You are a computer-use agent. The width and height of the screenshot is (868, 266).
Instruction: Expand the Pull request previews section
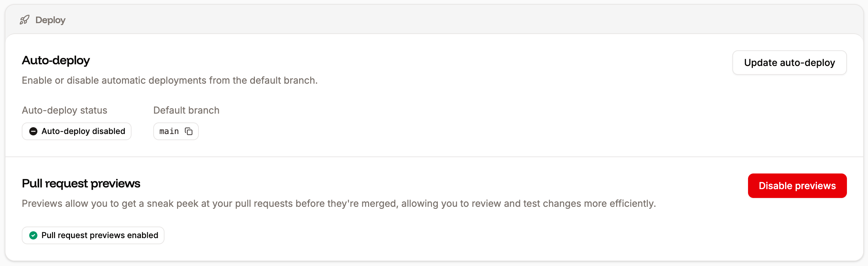point(81,183)
